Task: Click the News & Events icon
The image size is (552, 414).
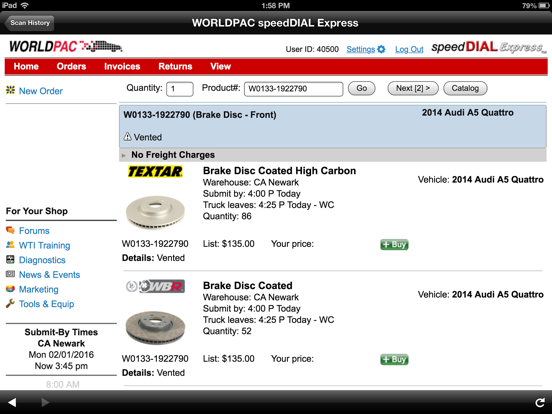Action: (10, 274)
